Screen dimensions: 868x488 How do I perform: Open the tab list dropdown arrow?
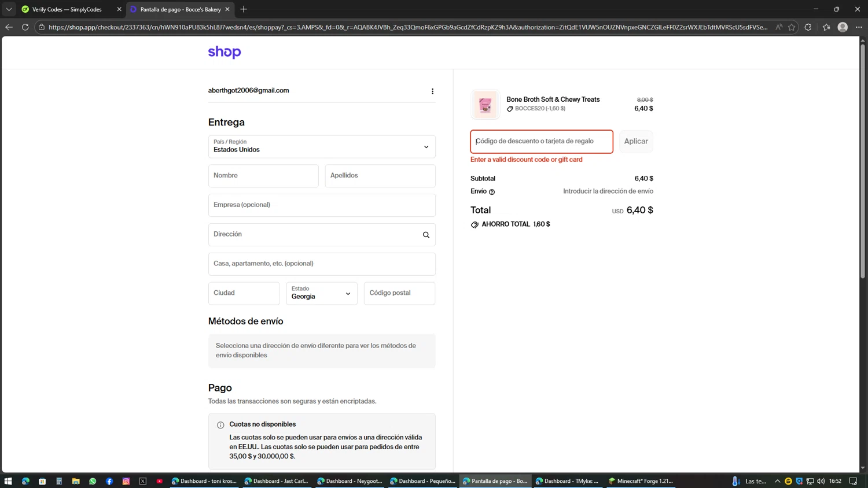[9, 9]
